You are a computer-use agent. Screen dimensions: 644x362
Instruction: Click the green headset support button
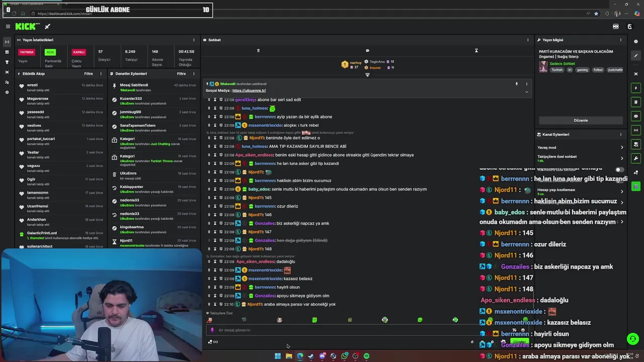tap(633, 339)
